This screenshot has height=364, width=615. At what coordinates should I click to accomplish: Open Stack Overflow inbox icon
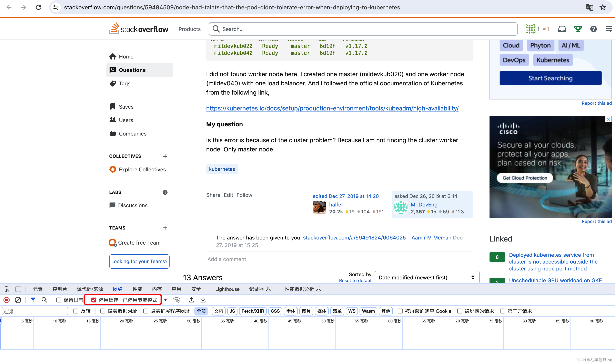(x=562, y=29)
